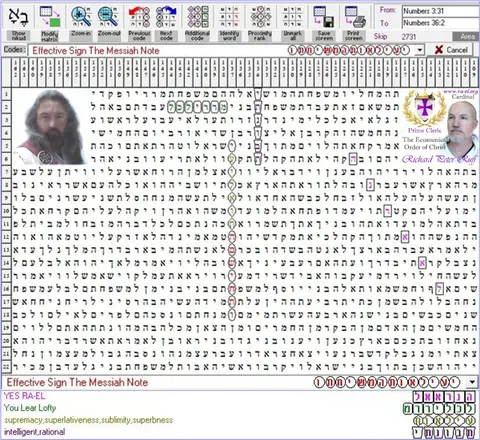The image size is (480, 440).
Task: Go to Previous code with red arrow
Action: click(x=139, y=22)
